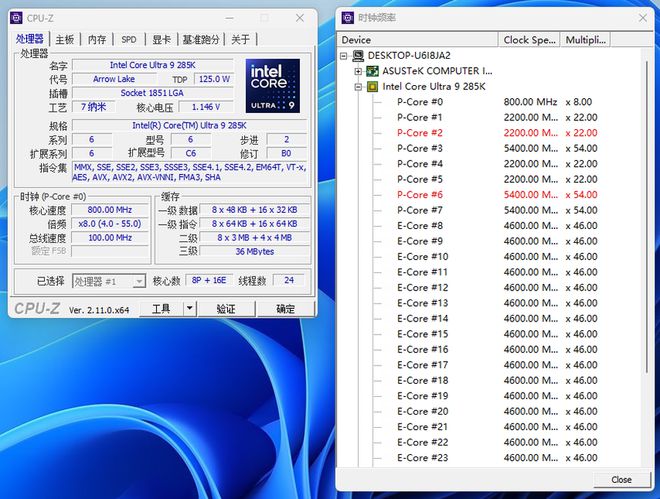
Task: Click the Device column header
Action: [x=418, y=40]
